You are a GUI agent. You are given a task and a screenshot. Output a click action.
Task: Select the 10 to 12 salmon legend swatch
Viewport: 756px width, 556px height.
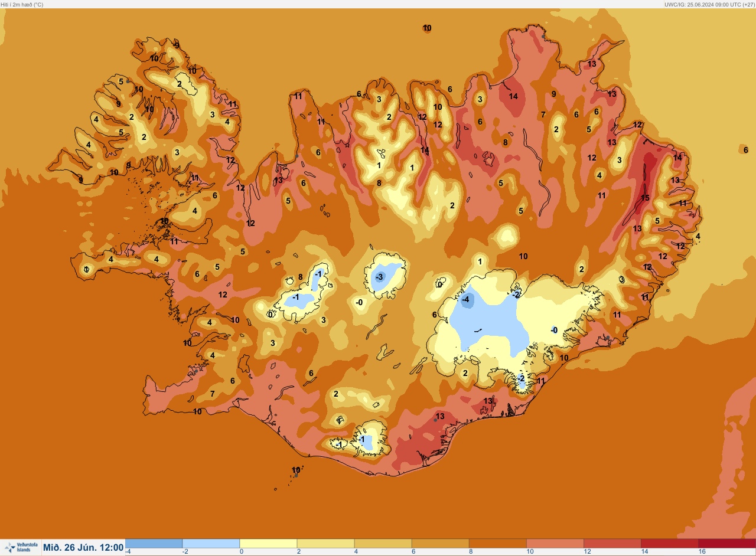tap(555, 544)
